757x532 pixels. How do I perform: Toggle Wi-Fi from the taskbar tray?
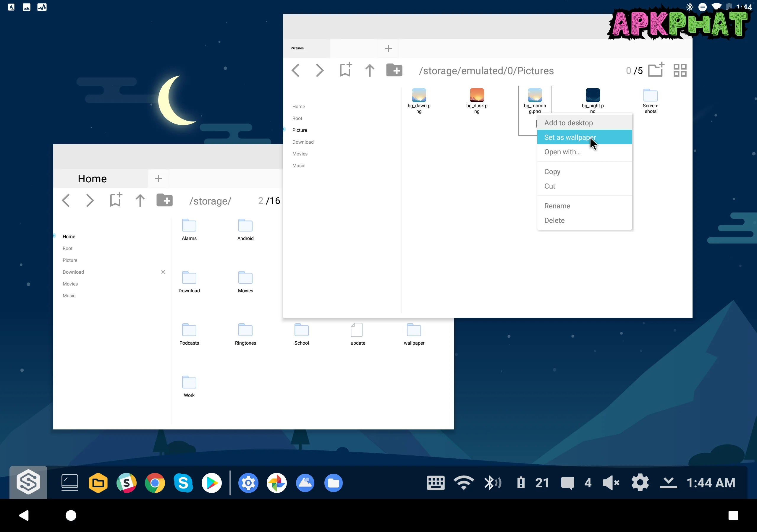tap(464, 483)
